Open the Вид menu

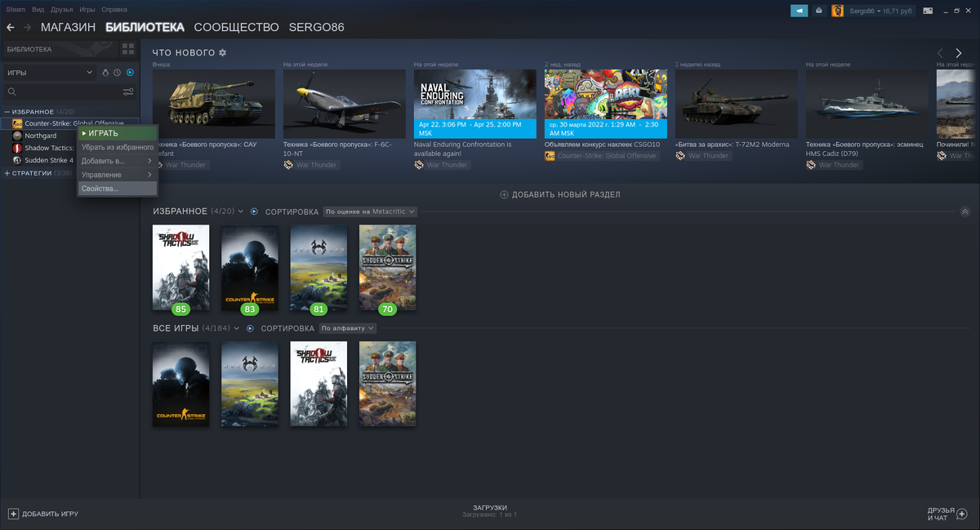[x=38, y=10]
